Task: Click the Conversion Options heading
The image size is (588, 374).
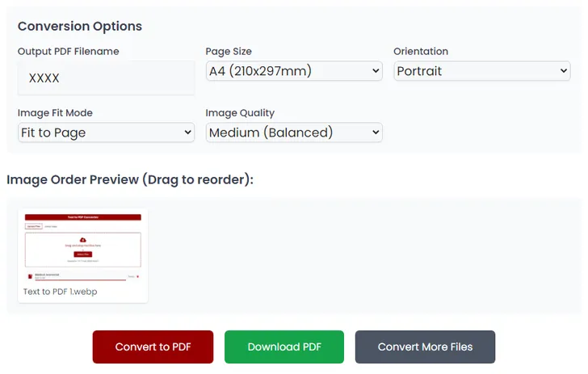Action: coord(80,27)
